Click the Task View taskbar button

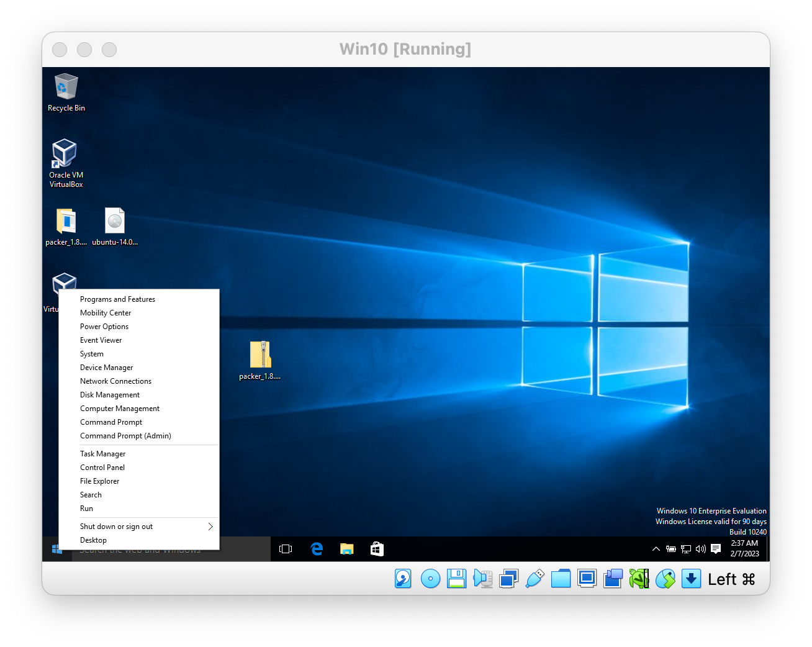(x=286, y=549)
